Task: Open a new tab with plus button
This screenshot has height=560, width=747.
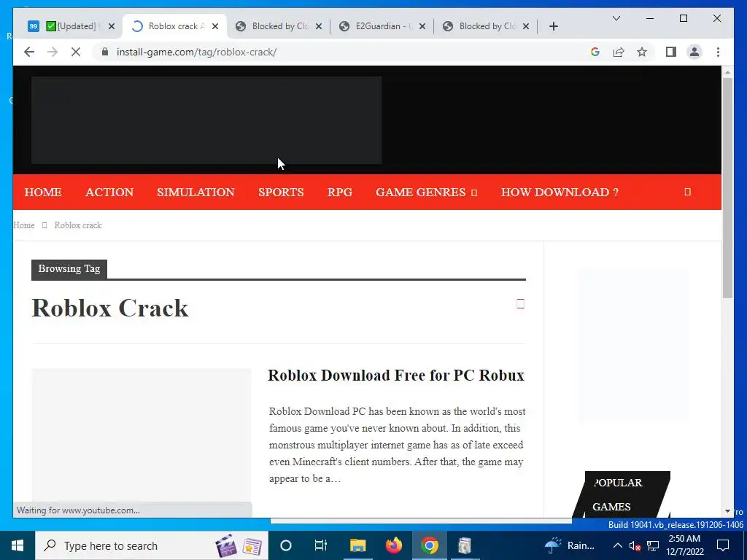Action: pos(553,26)
